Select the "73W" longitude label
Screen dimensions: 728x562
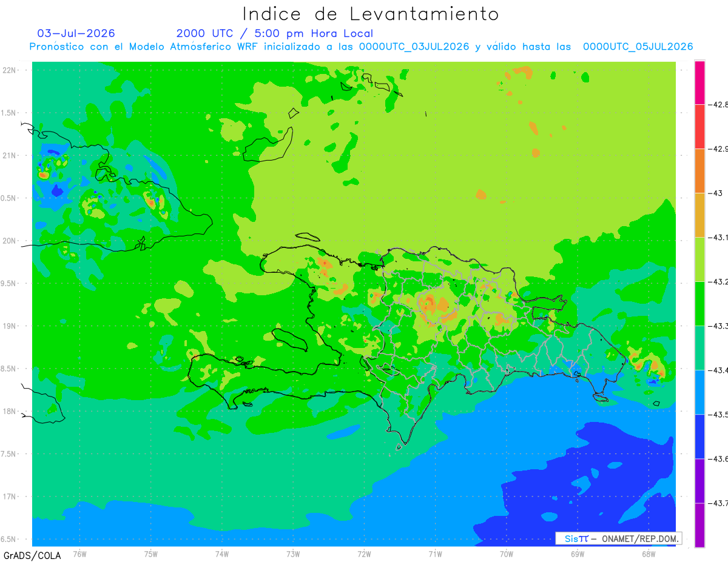click(293, 554)
